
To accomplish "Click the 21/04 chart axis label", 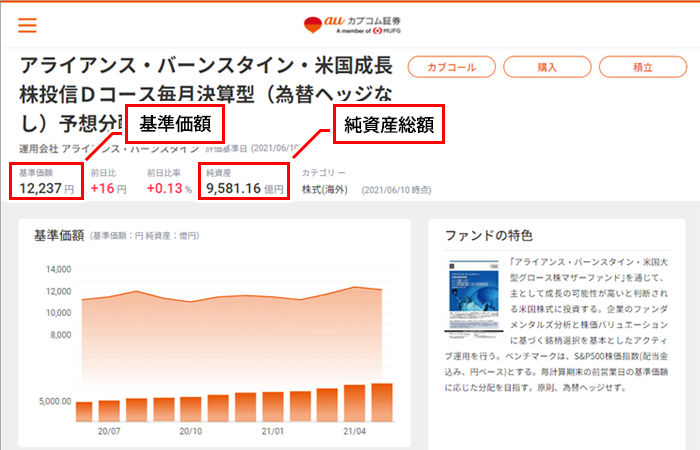I will point(354,431).
